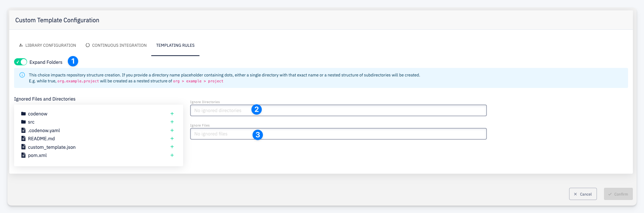Click the .codenow.yaml file icon
The width and height of the screenshot is (644, 213).
(23, 130)
